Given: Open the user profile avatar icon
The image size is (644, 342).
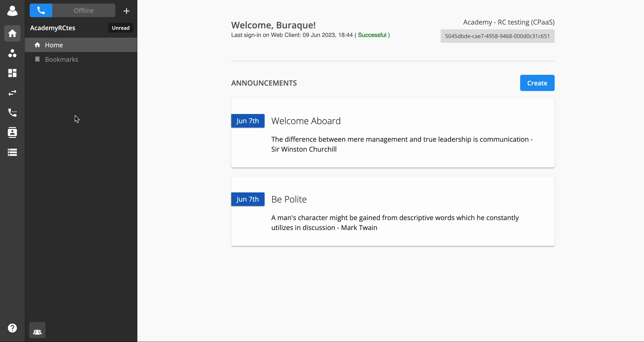Looking at the screenshot, I should [12, 11].
